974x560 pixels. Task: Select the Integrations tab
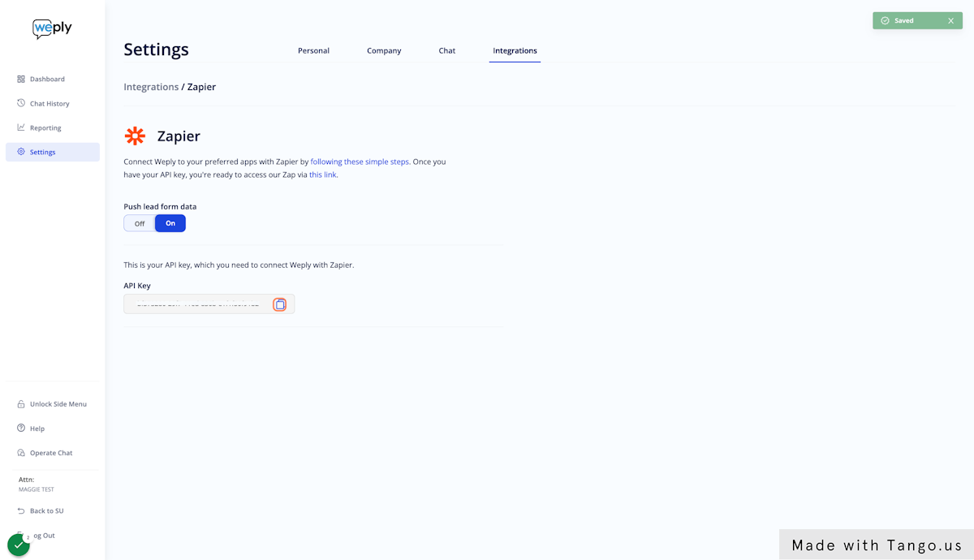[x=515, y=50]
